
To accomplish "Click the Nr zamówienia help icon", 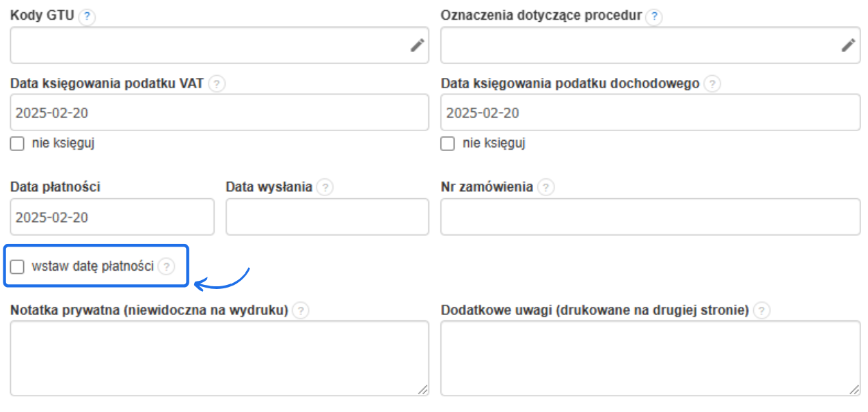I will [x=547, y=186].
